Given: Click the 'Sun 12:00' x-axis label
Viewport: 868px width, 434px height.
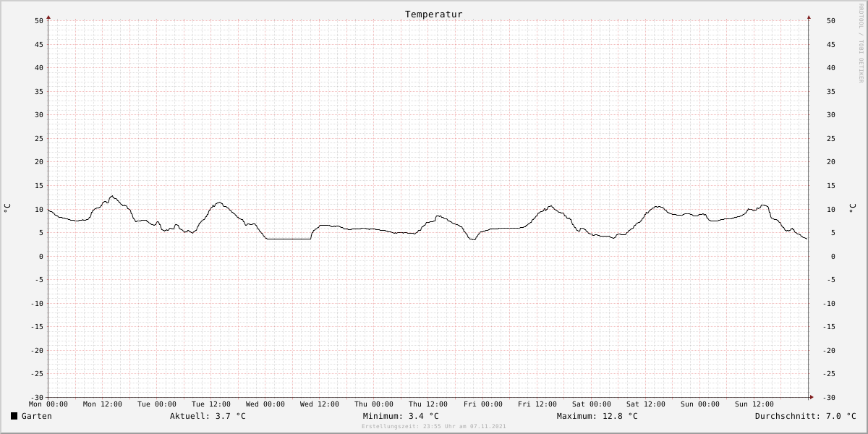Looking at the screenshot, I should point(754,404).
